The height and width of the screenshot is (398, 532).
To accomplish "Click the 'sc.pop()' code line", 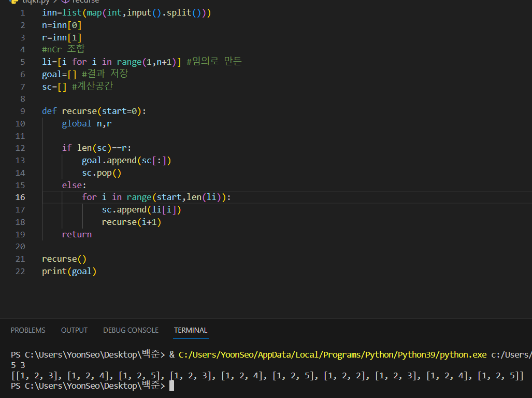I will pos(102,173).
